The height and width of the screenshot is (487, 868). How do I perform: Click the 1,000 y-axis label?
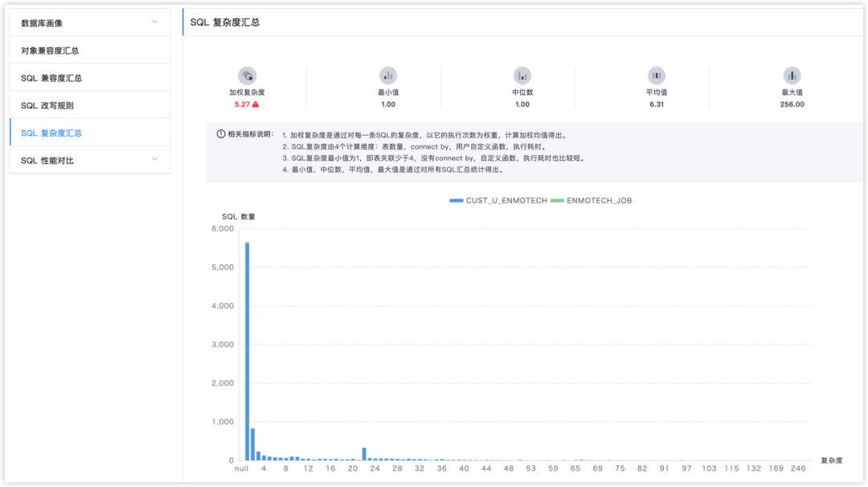click(223, 422)
